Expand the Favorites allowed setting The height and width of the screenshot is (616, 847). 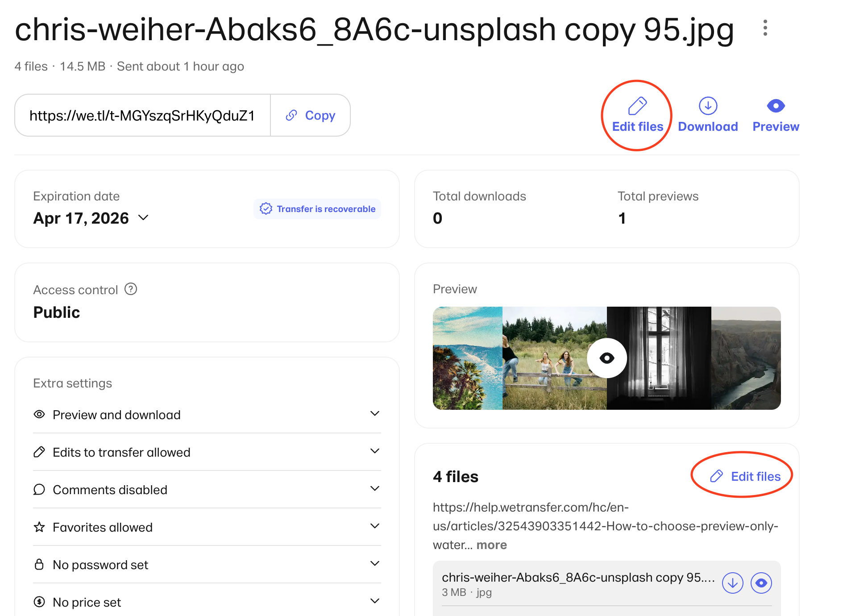[x=375, y=526]
